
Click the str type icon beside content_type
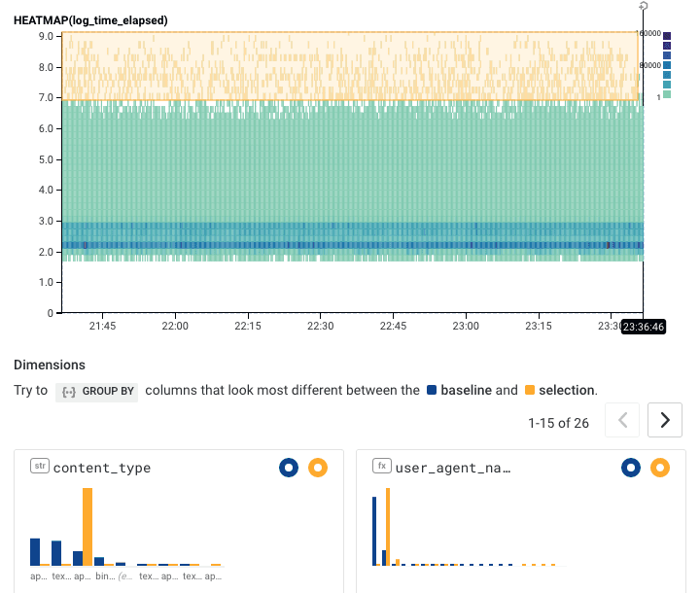coord(39,467)
